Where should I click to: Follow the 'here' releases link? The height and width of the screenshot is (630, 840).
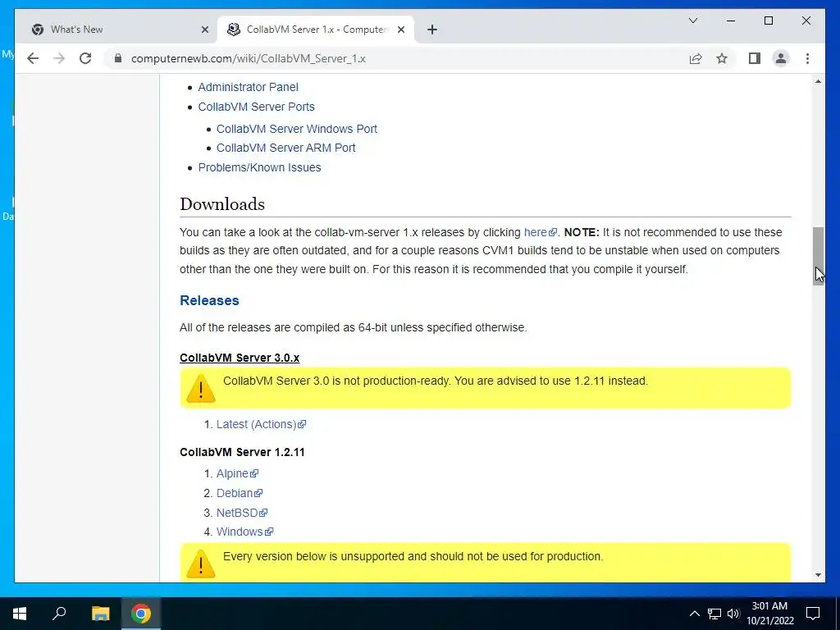540,232
